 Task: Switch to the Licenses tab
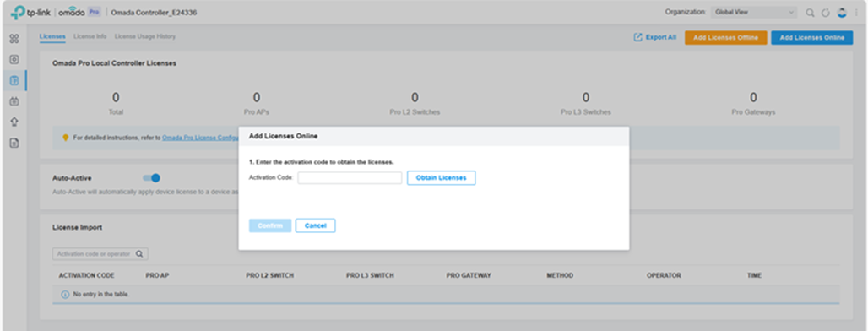tap(52, 36)
